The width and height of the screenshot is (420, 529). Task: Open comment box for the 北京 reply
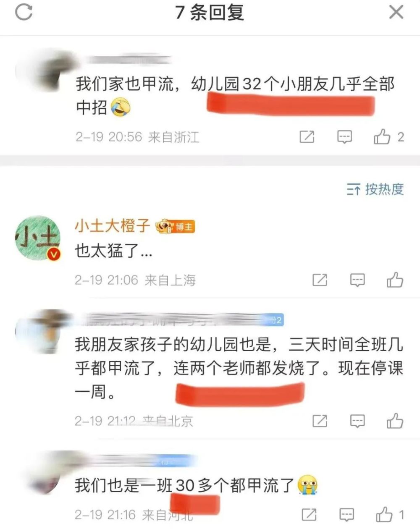[x=357, y=421]
